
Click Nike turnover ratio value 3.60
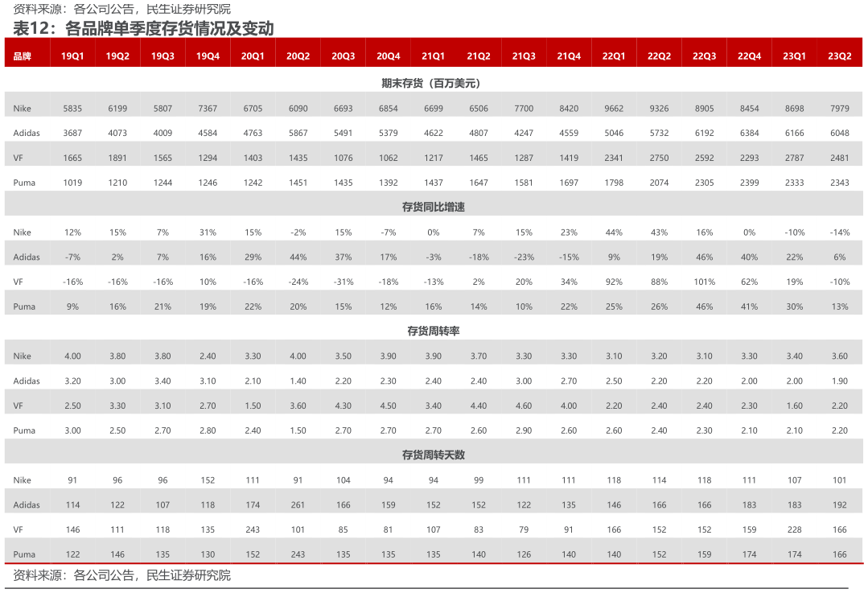839,356
